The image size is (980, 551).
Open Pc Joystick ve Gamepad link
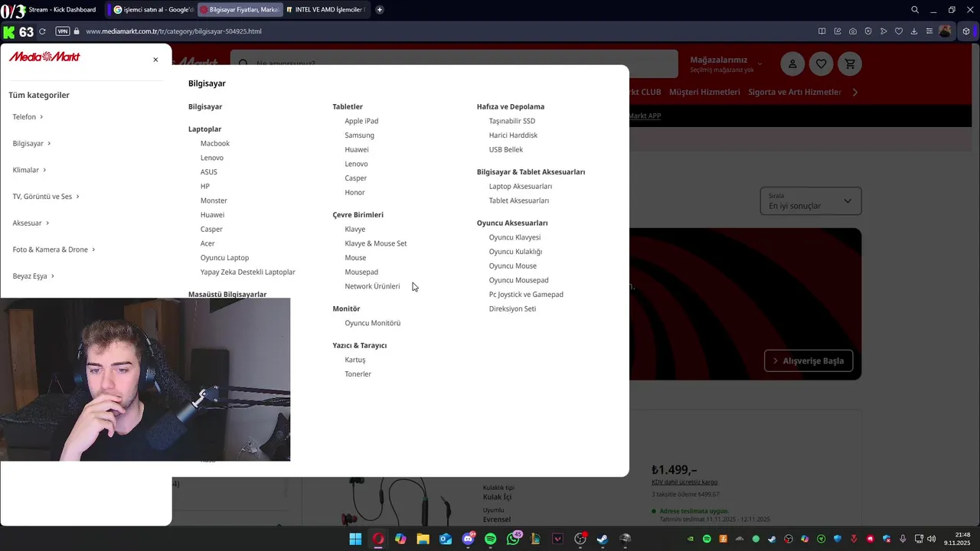526,295
